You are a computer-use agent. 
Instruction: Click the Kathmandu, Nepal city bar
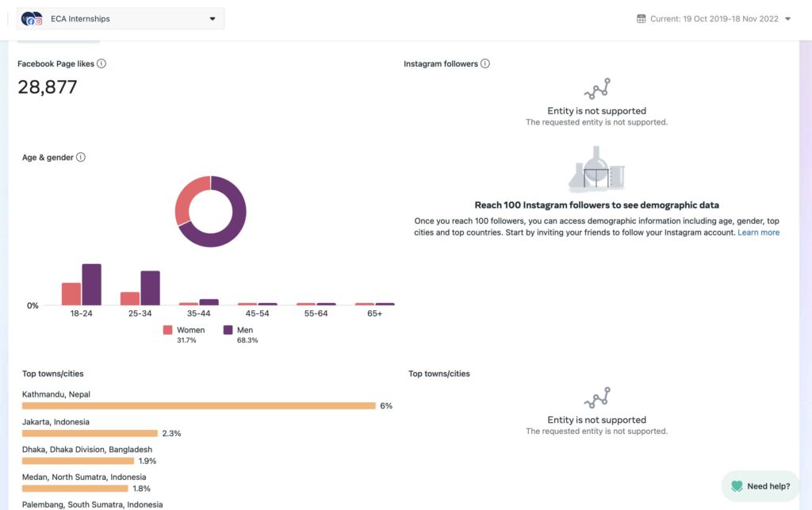click(x=198, y=405)
